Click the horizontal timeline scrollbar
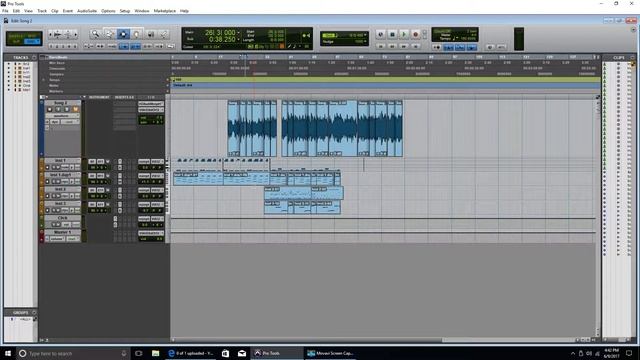 click(x=308, y=340)
